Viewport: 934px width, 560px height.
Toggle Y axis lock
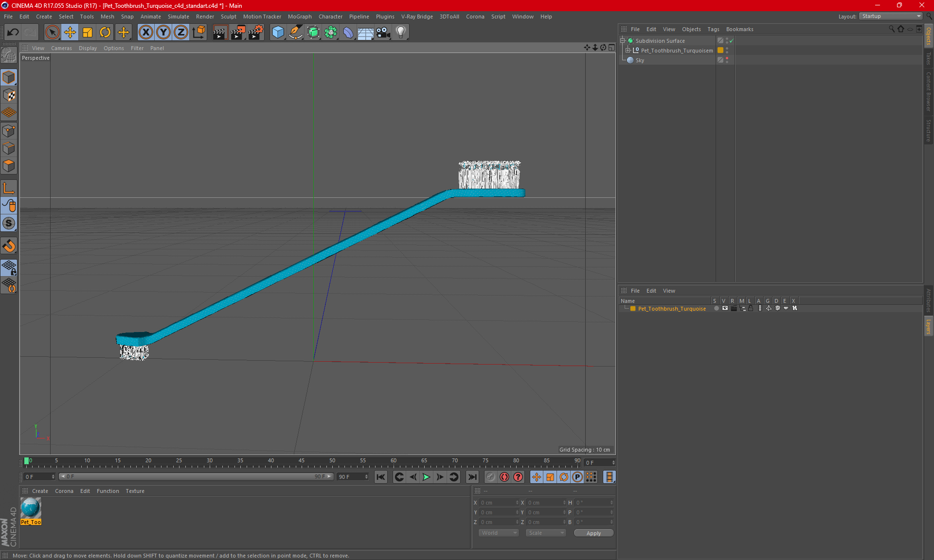pos(163,33)
